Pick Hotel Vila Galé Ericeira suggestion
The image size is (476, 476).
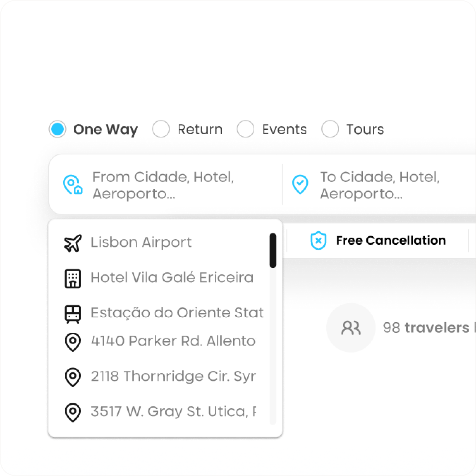(x=172, y=277)
